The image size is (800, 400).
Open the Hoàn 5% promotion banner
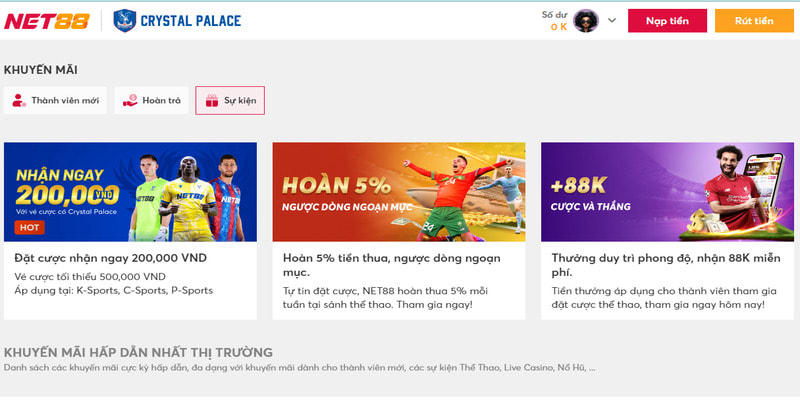(x=399, y=192)
